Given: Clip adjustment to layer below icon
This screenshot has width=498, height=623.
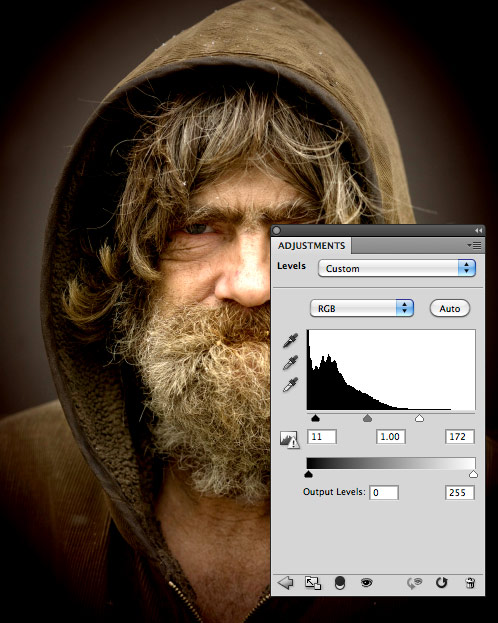Looking at the screenshot, I should [x=340, y=583].
